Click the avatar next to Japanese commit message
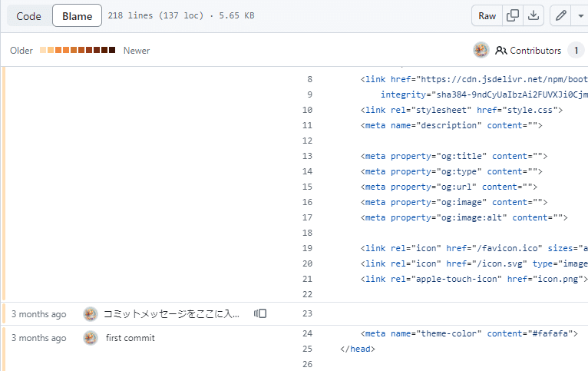Viewport: 588px width, 371px height. coord(91,314)
